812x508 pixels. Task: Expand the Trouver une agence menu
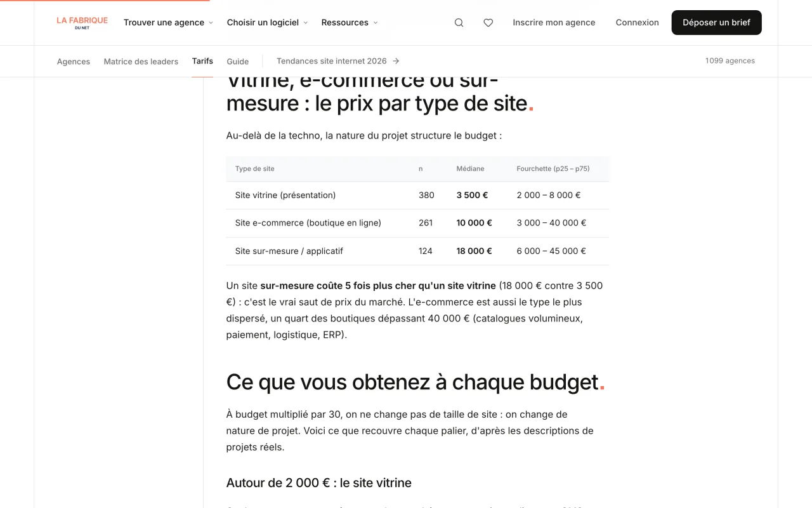point(168,23)
